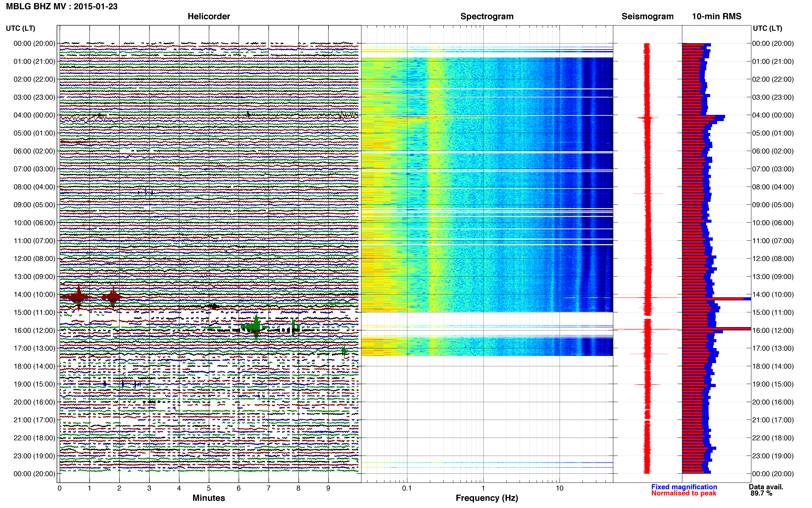This screenshot has width=812, height=508.
Task: Select left-axis time label "14:00 (10:00)"
Action: [x=34, y=295]
